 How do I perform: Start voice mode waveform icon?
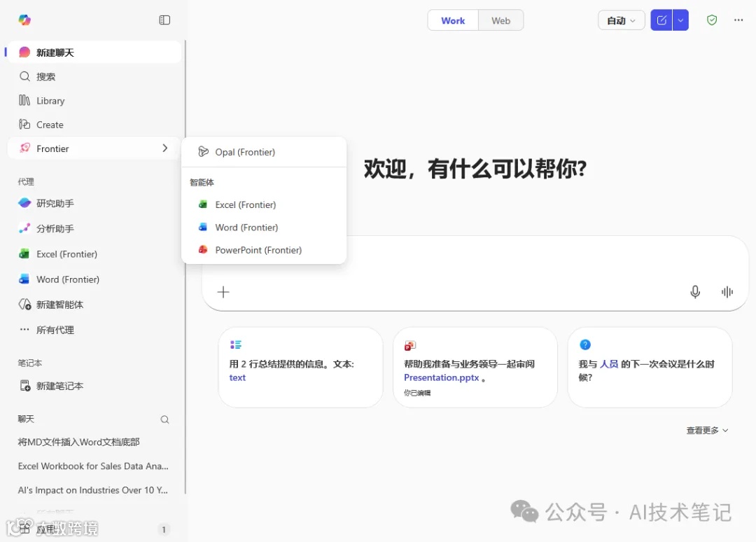click(x=727, y=292)
